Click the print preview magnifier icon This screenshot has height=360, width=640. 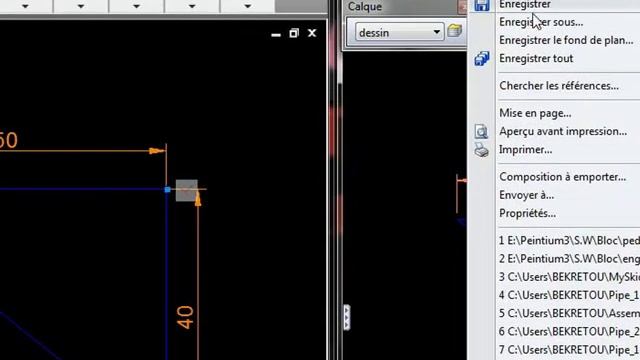[x=482, y=131]
